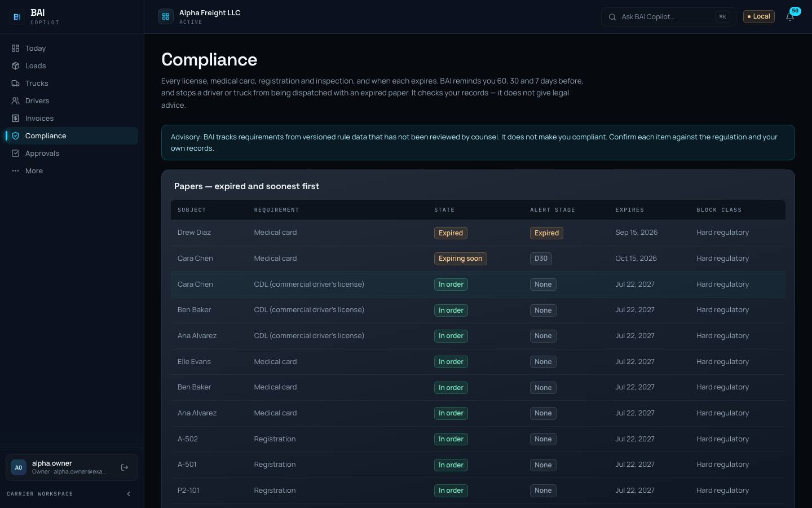Click the Subject column header
Viewport: 812px width, 508px height.
192,210
